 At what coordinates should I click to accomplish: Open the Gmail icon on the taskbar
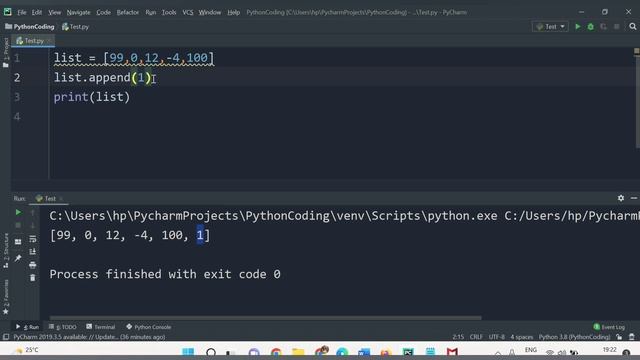pyautogui.click(x=452, y=352)
